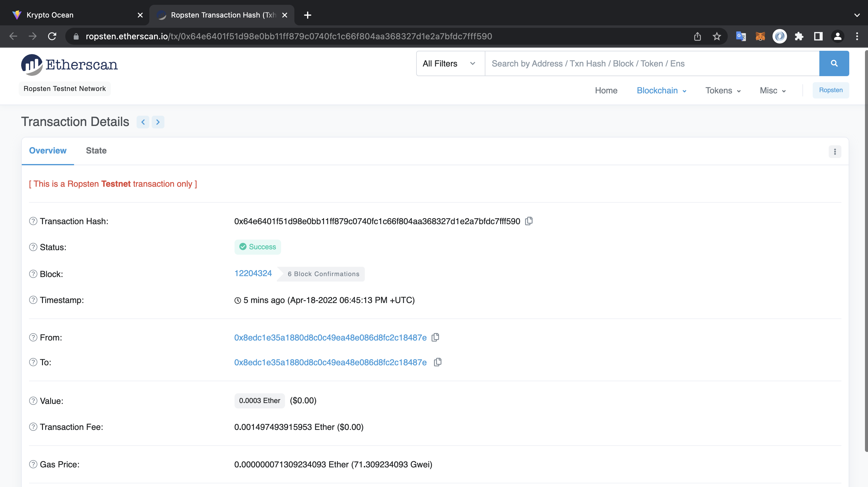Copy the To address

pyautogui.click(x=438, y=363)
